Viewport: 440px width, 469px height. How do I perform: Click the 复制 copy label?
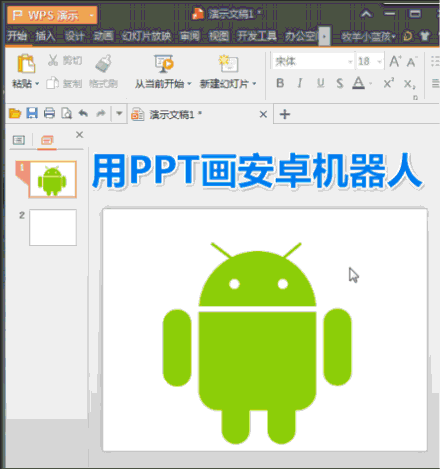(72, 84)
